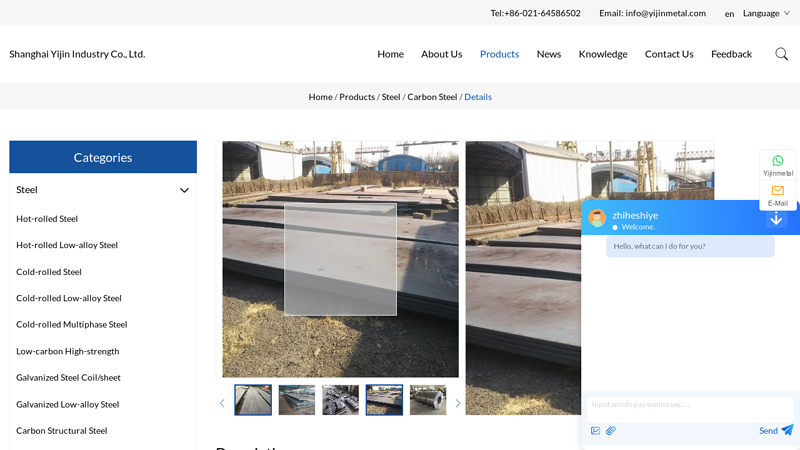The width and height of the screenshot is (800, 450).
Task: Click the 'en' language code
Action: (x=729, y=14)
